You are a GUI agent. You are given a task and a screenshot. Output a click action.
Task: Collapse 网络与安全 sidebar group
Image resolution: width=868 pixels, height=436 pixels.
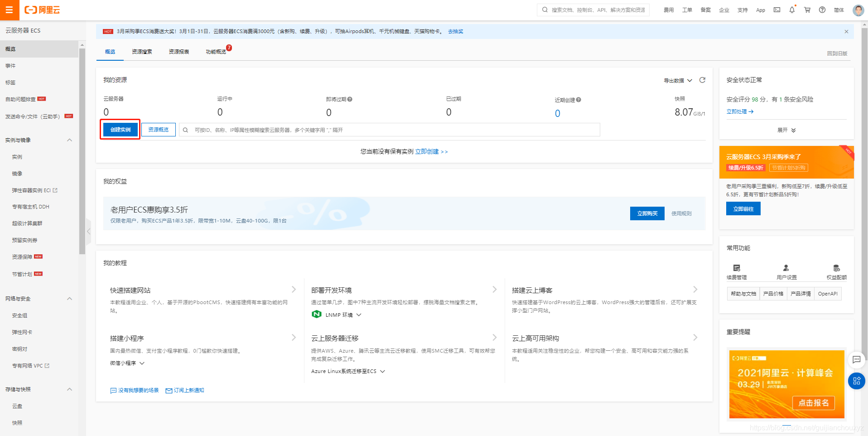point(70,299)
